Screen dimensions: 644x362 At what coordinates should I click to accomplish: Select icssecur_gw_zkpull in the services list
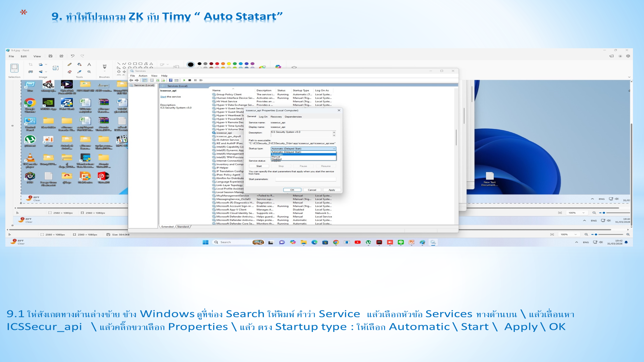228,136
